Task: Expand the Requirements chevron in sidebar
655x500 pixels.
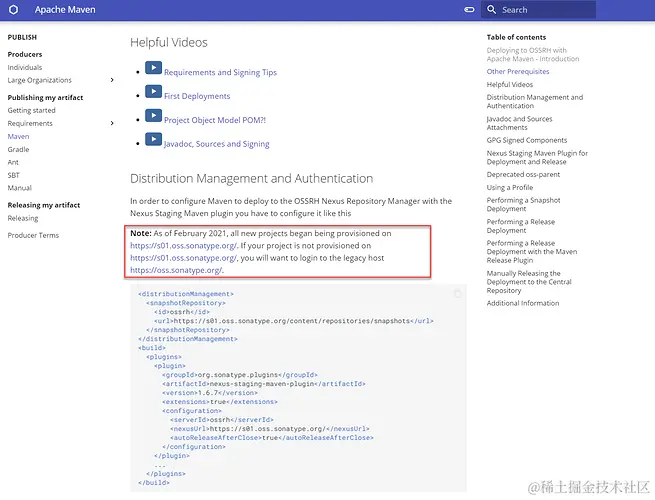Action: [x=112, y=123]
